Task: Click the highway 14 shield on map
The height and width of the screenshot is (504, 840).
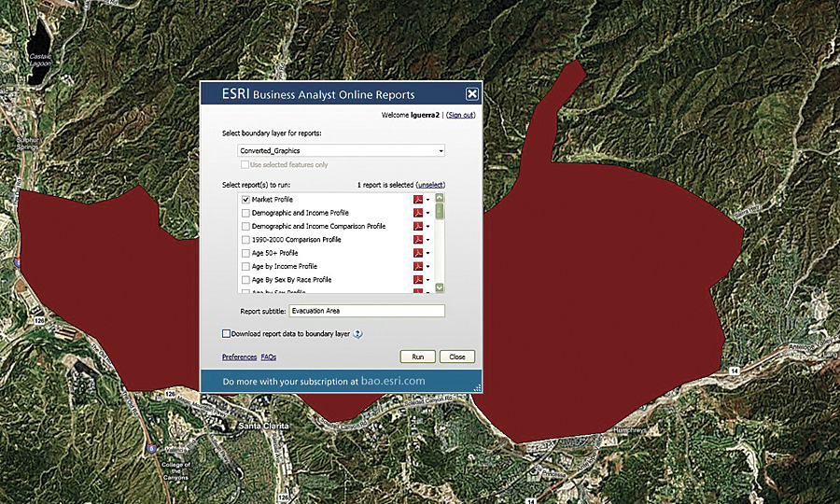Action: tap(734, 371)
